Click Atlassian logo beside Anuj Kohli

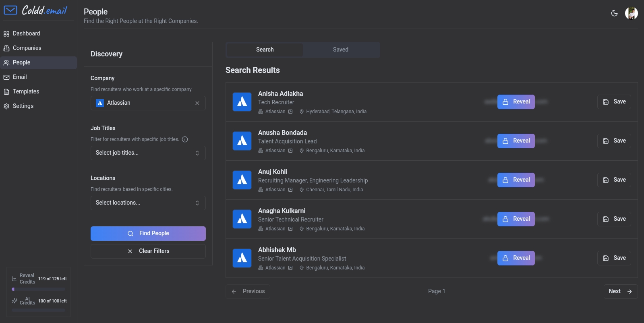click(x=242, y=180)
